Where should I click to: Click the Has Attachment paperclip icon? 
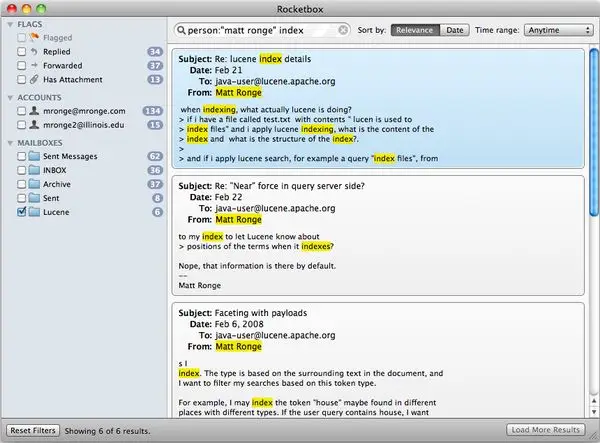(x=34, y=79)
